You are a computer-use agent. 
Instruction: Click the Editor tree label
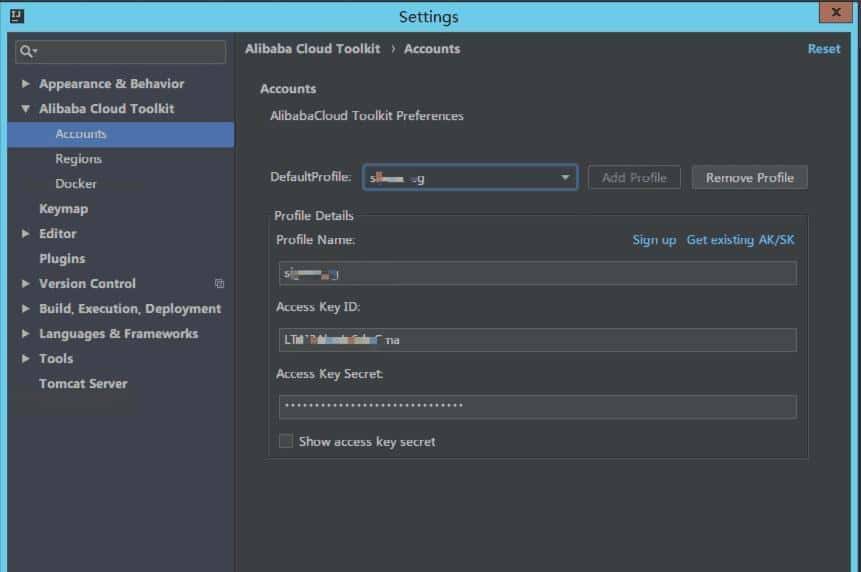(x=58, y=234)
